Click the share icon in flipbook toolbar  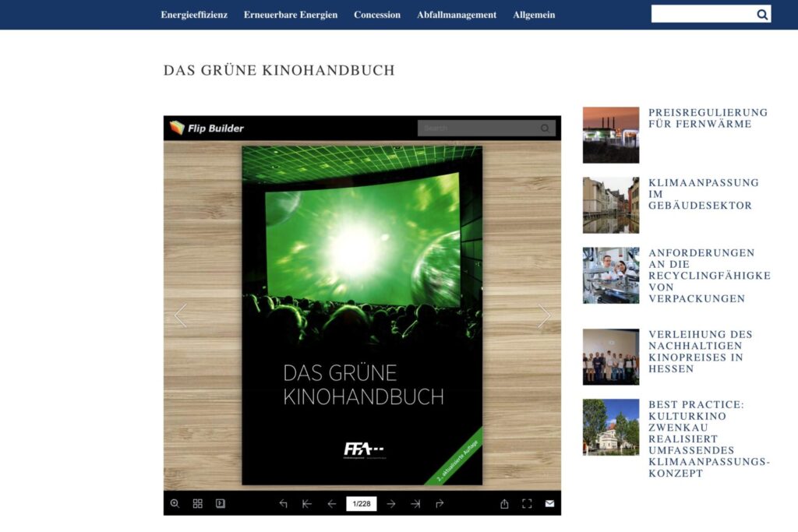(x=504, y=504)
